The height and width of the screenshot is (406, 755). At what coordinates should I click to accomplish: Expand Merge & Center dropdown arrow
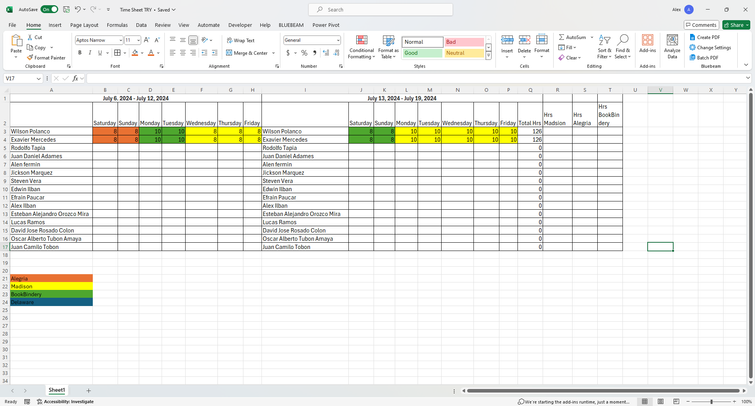pyautogui.click(x=273, y=53)
